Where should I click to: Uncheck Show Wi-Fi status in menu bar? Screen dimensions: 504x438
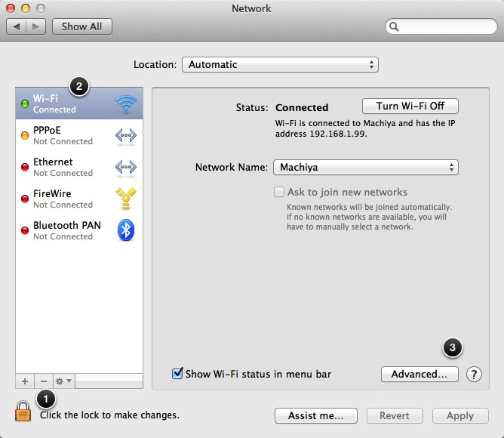[x=177, y=373]
